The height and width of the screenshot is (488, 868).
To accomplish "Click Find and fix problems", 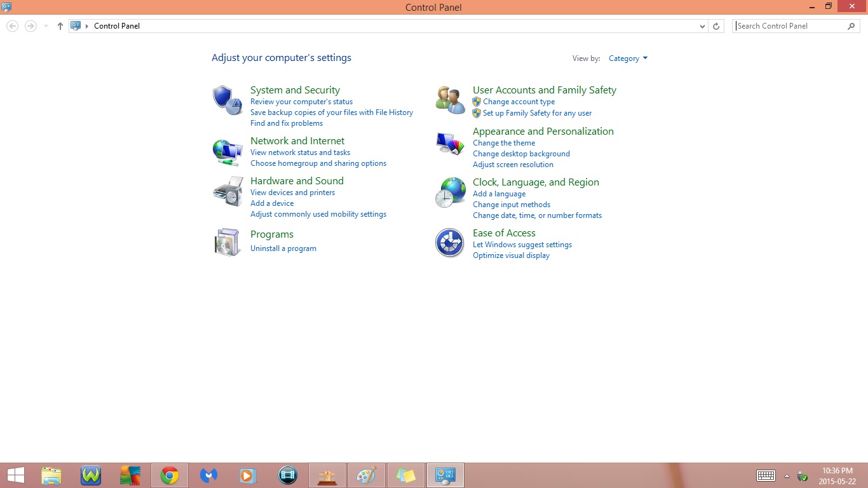I will point(287,123).
